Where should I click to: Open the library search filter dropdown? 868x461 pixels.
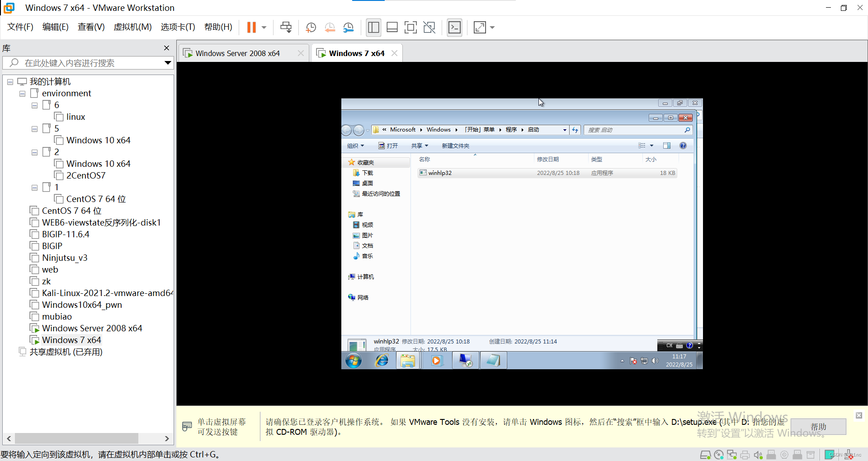coord(168,63)
